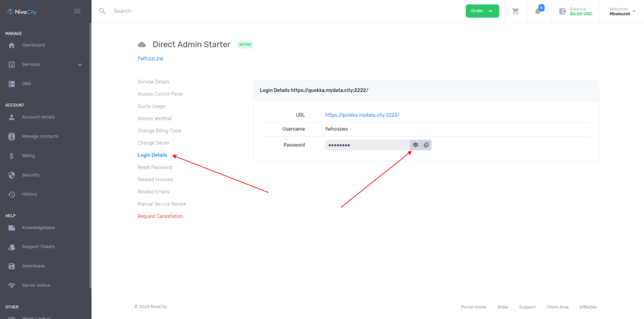Open the Affiliates footer link

pyautogui.click(x=588, y=307)
